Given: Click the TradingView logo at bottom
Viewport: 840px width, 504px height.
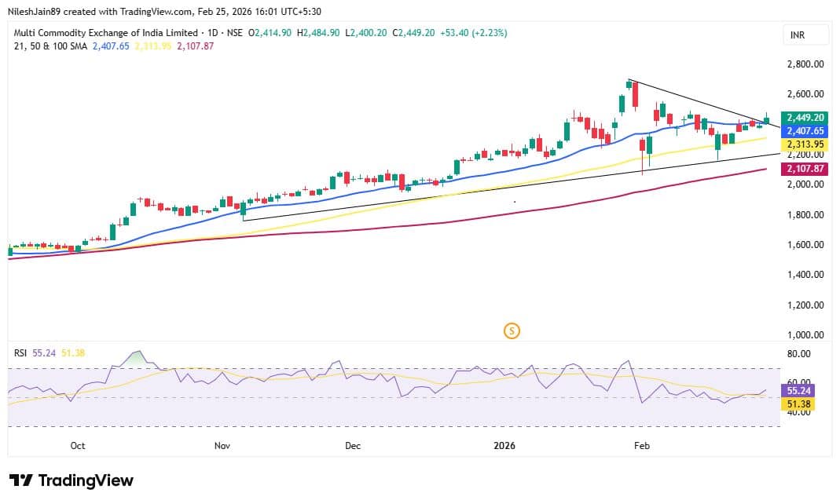Looking at the screenshot, I should tap(72, 480).
